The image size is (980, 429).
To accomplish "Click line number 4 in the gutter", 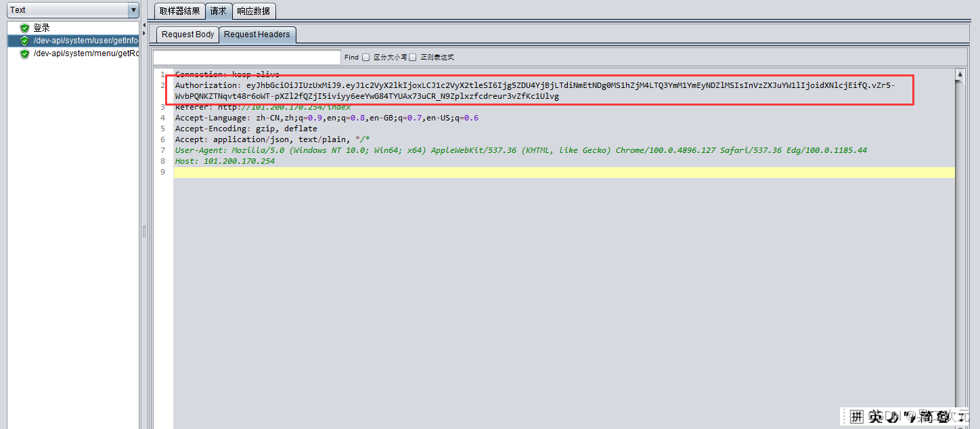I will click(162, 118).
